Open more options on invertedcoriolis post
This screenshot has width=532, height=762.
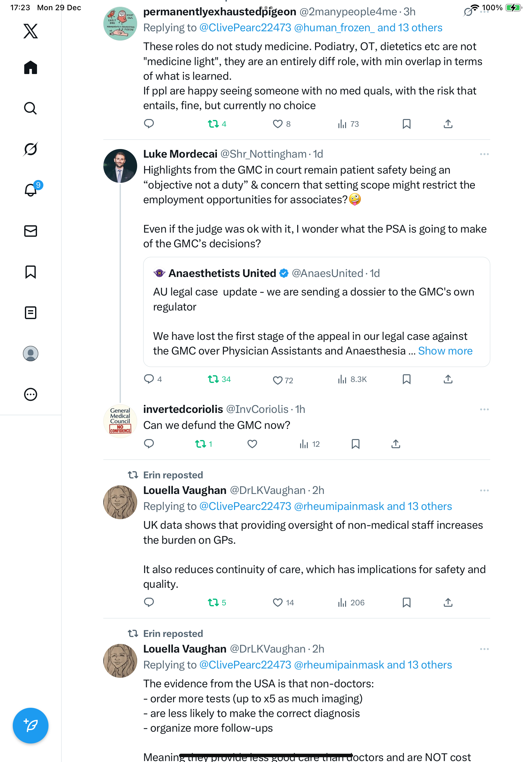point(484,409)
